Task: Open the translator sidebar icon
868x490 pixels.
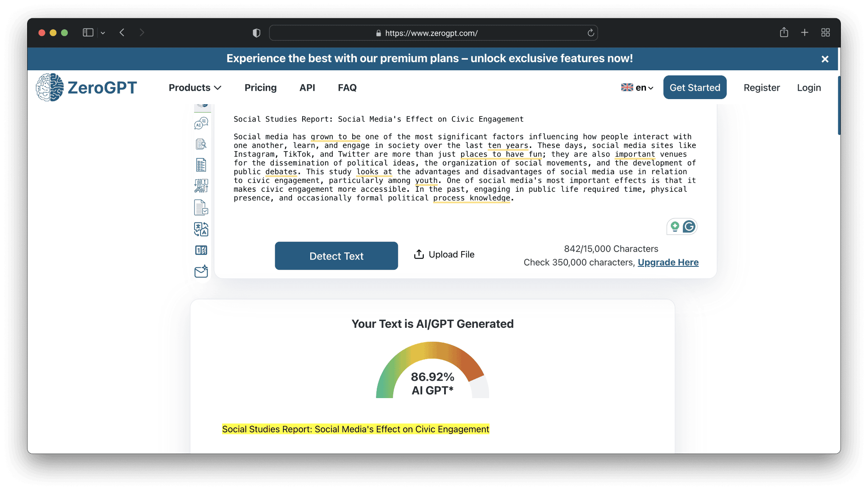Action: point(201,229)
